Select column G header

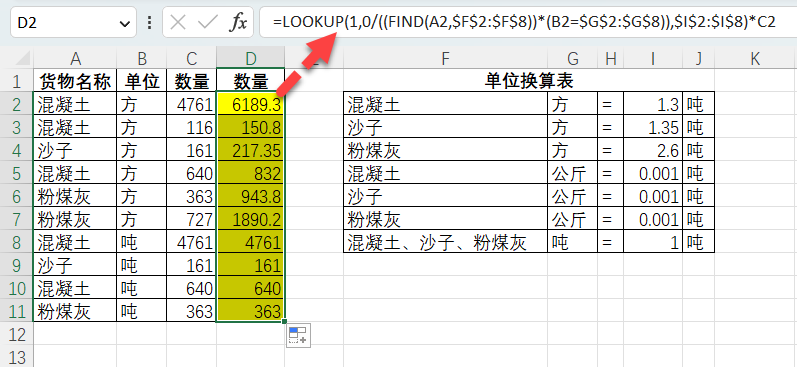coord(573,59)
